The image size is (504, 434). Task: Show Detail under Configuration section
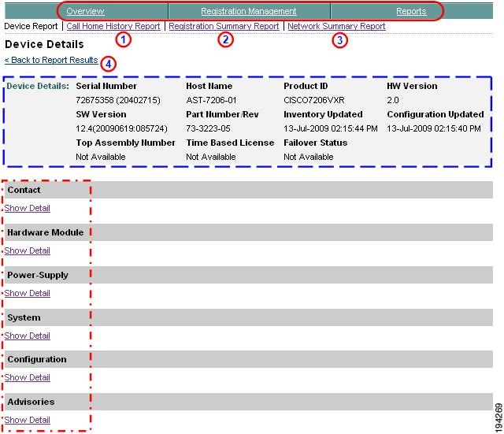point(28,377)
